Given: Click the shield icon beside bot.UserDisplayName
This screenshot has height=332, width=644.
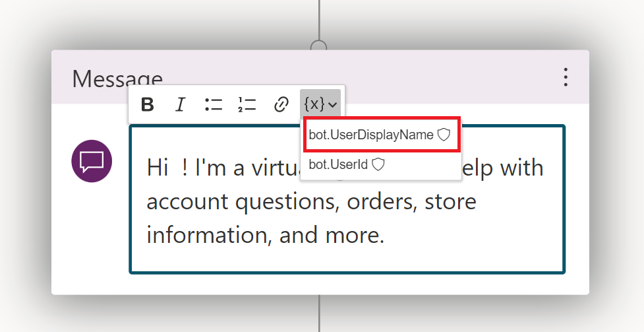Looking at the screenshot, I should tap(444, 135).
